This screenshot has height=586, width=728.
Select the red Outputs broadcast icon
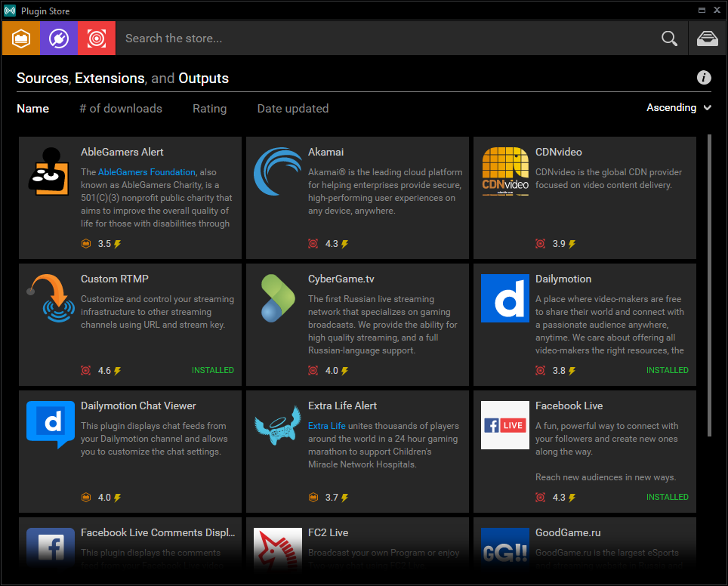tap(97, 38)
